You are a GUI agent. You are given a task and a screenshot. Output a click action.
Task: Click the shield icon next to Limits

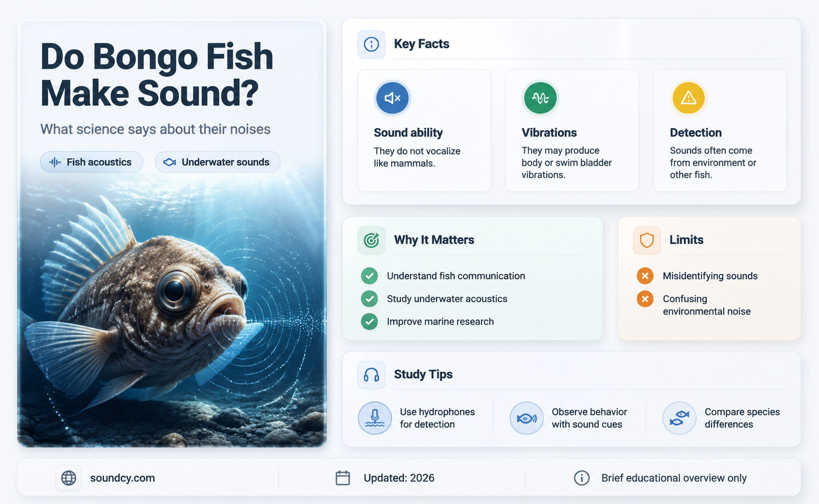point(647,240)
